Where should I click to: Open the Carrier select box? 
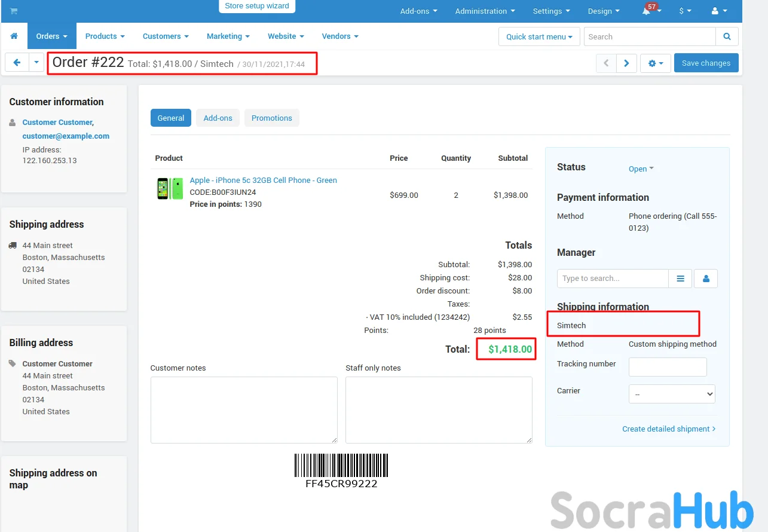point(672,394)
